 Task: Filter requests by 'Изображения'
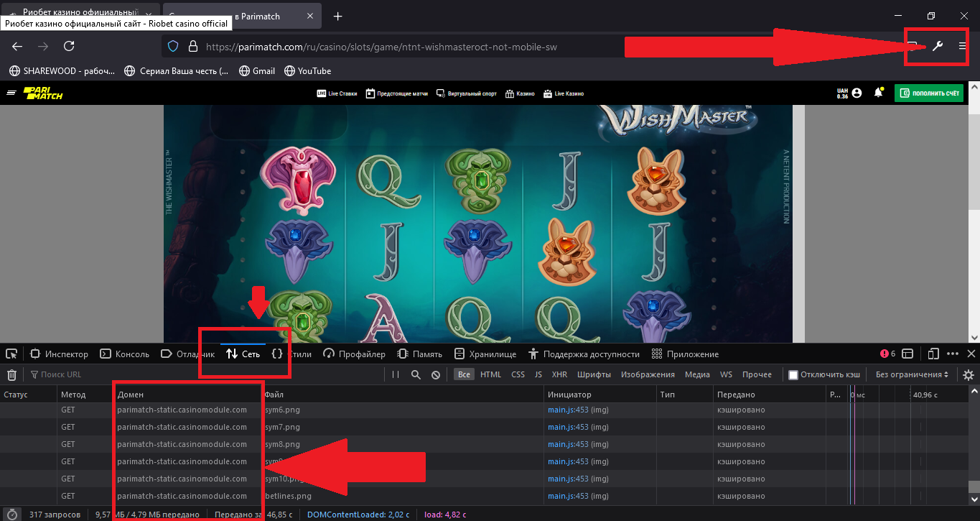(648, 374)
